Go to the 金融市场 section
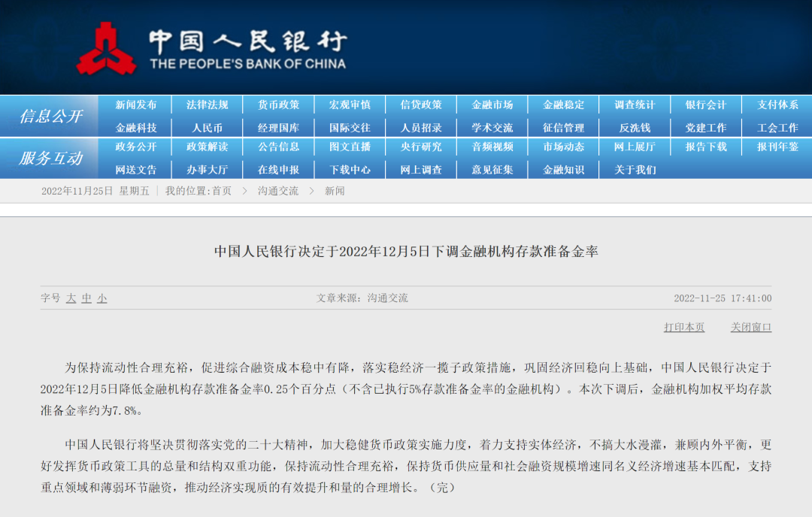The width and height of the screenshot is (812, 517). (492, 105)
